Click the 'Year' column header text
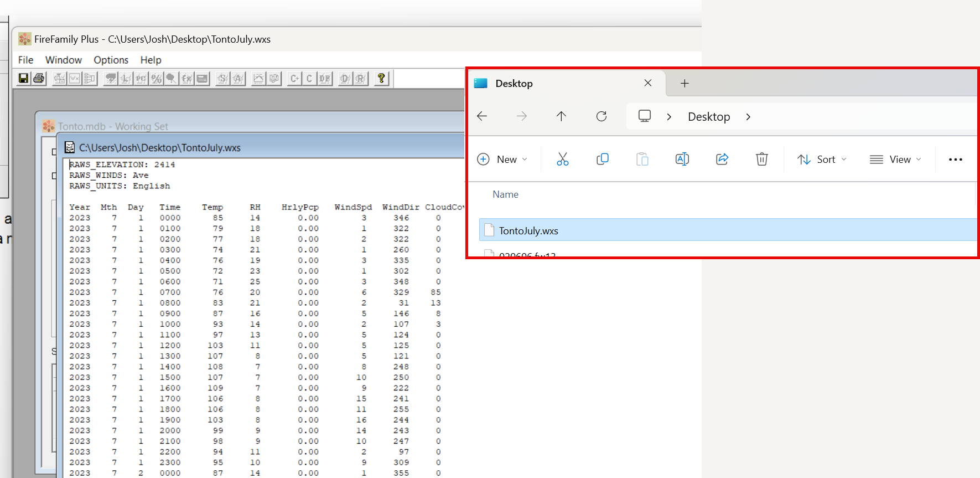This screenshot has height=478, width=980. (80, 207)
